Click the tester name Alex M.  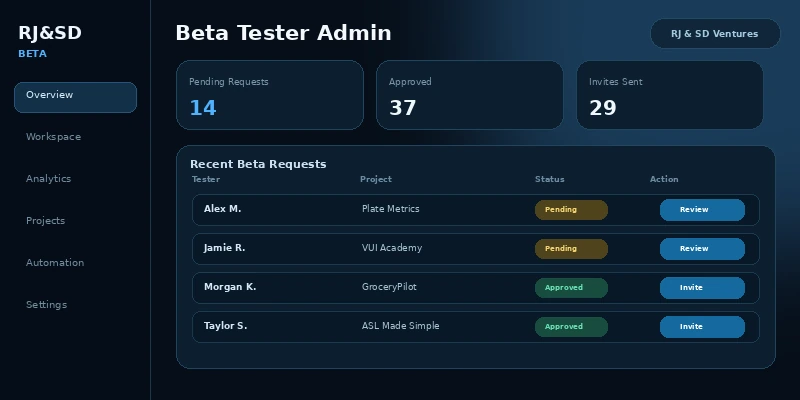click(x=222, y=209)
